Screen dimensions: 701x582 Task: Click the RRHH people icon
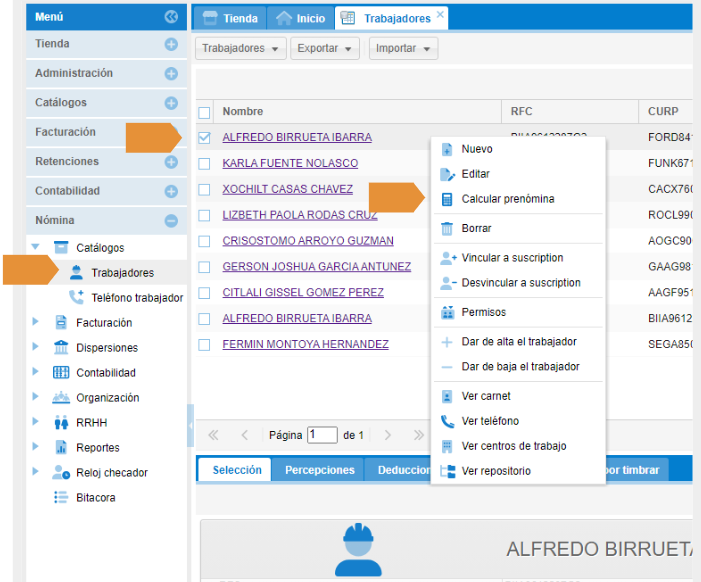pos(61,423)
